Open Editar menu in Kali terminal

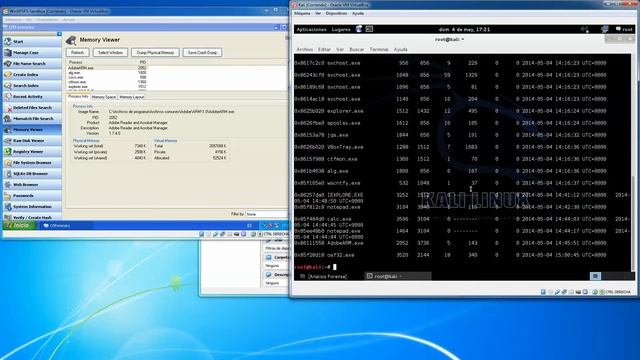point(324,49)
